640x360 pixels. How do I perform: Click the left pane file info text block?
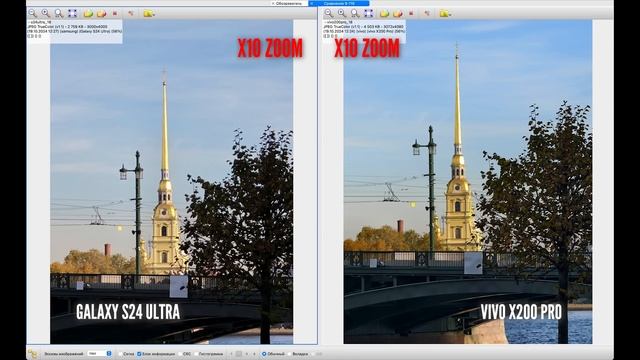point(75,30)
